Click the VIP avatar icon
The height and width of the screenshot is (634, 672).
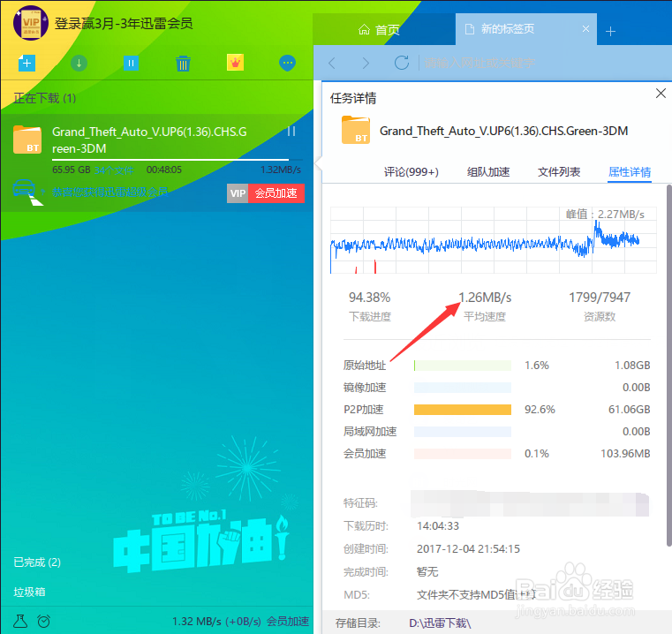[x=30, y=23]
